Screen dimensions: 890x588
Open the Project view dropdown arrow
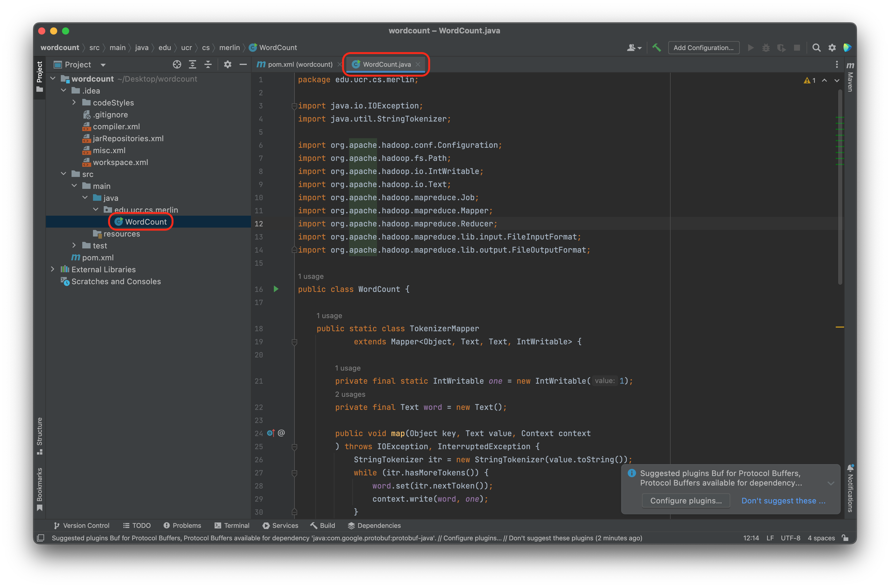[103, 65]
